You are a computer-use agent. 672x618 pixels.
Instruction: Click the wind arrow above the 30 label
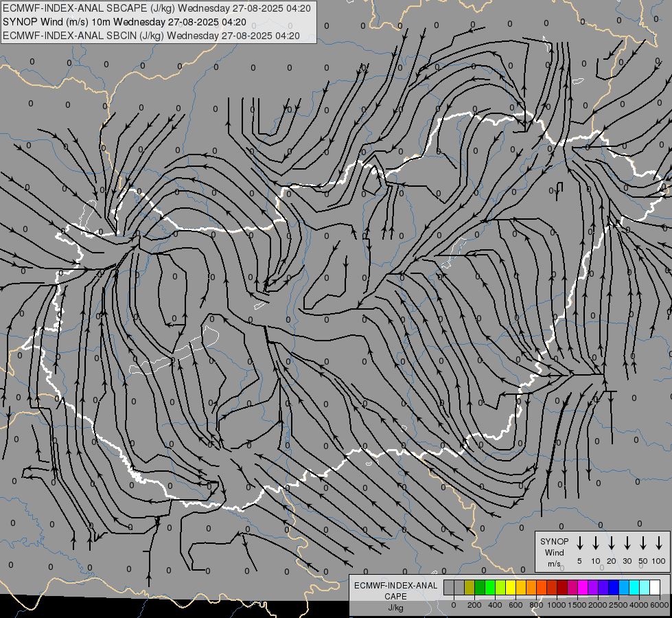coord(627,543)
